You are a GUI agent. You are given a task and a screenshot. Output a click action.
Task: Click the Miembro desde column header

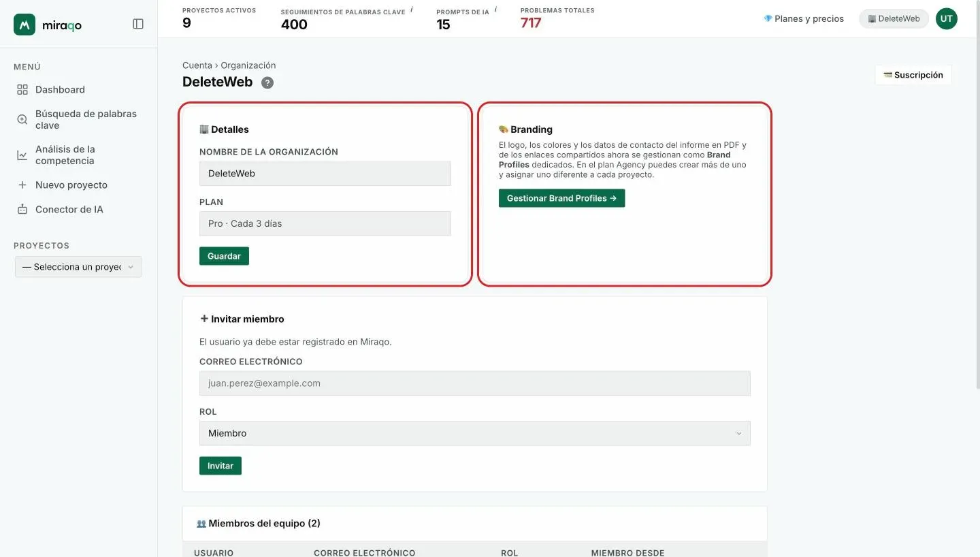pos(627,552)
